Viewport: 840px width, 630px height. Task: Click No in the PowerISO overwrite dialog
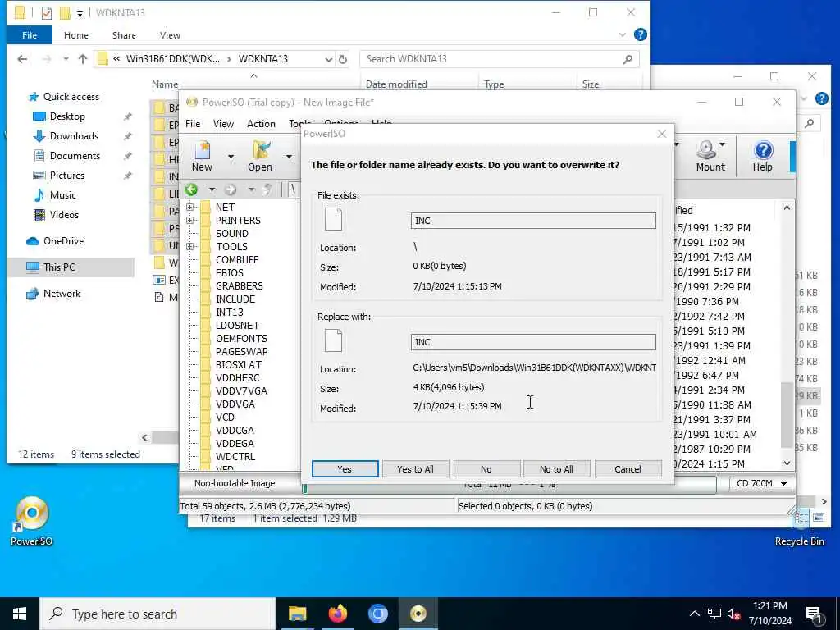[486, 468]
